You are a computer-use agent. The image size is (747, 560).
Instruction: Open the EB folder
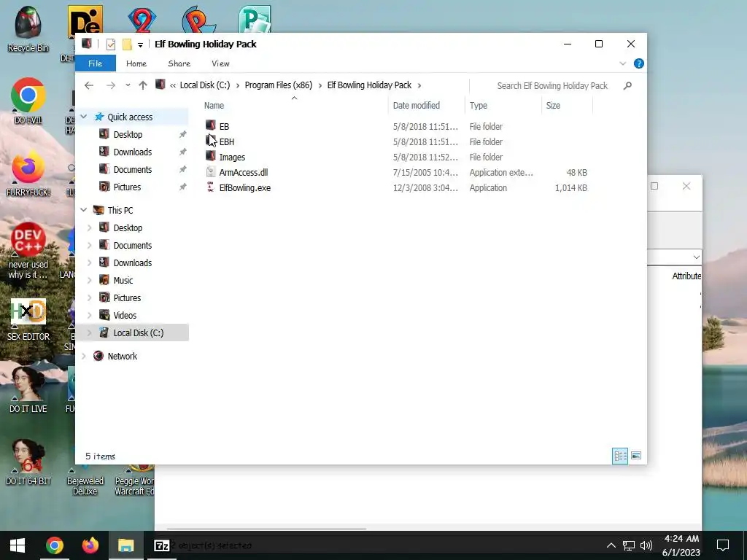[x=224, y=126]
